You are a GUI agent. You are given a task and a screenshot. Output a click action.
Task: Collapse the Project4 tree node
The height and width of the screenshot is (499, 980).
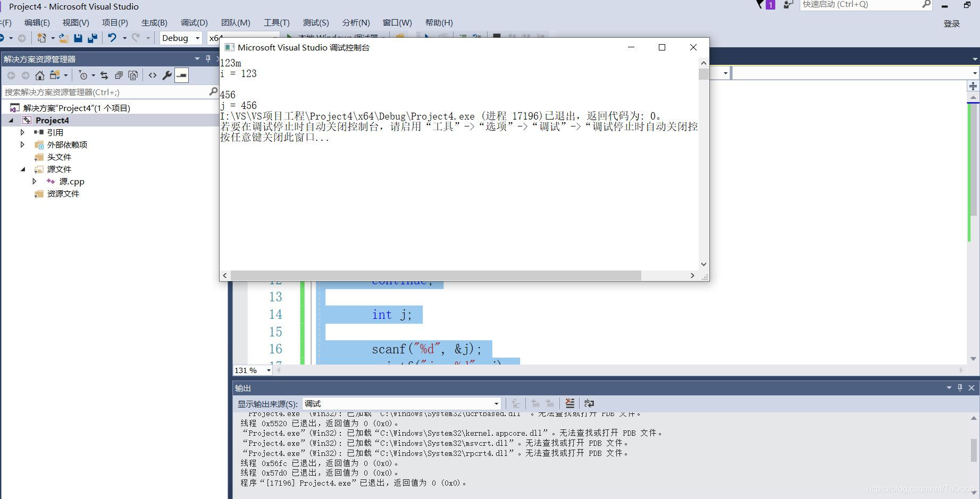tap(11, 120)
